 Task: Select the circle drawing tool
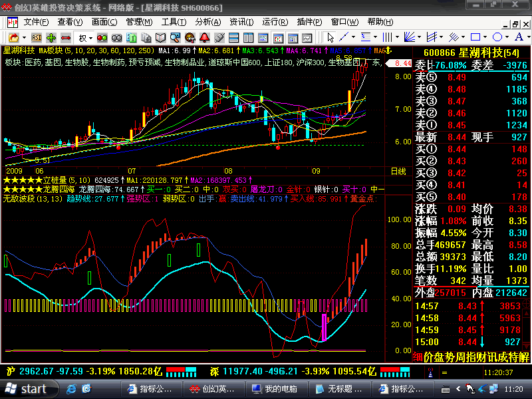497,37
